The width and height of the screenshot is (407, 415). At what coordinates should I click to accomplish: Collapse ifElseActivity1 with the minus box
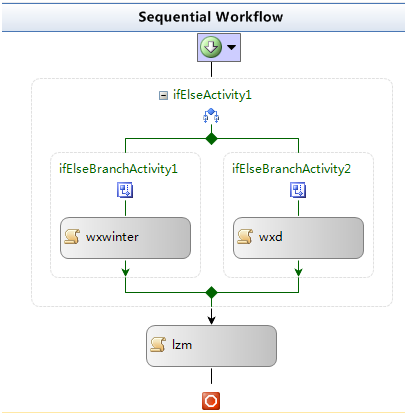coord(163,96)
